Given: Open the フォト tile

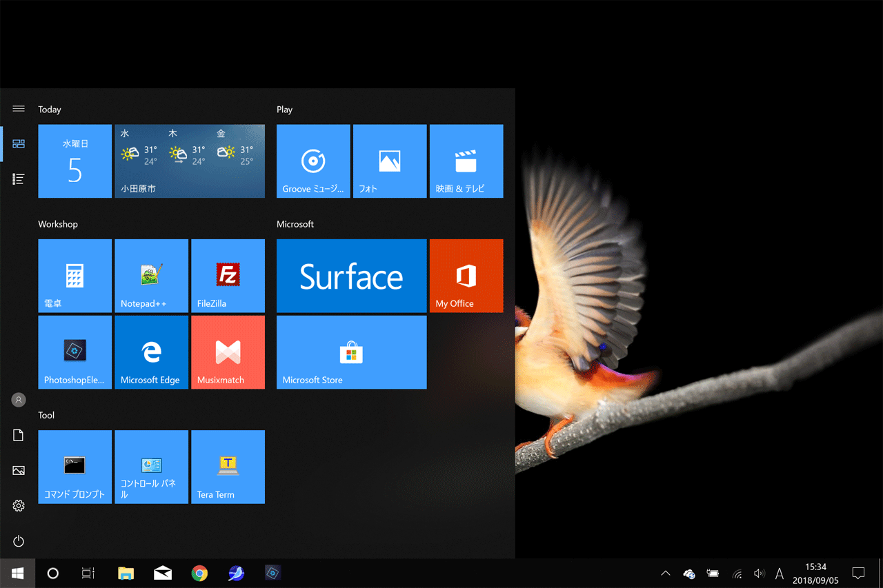Looking at the screenshot, I should point(390,161).
